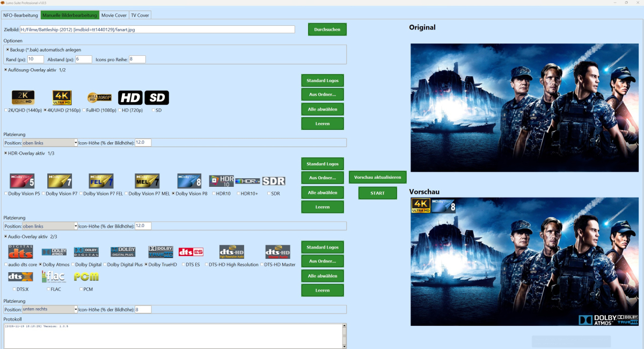The height and width of the screenshot is (349, 644).
Task: Click Vorschau aktualisieren to refresh preview
Action: [377, 176]
